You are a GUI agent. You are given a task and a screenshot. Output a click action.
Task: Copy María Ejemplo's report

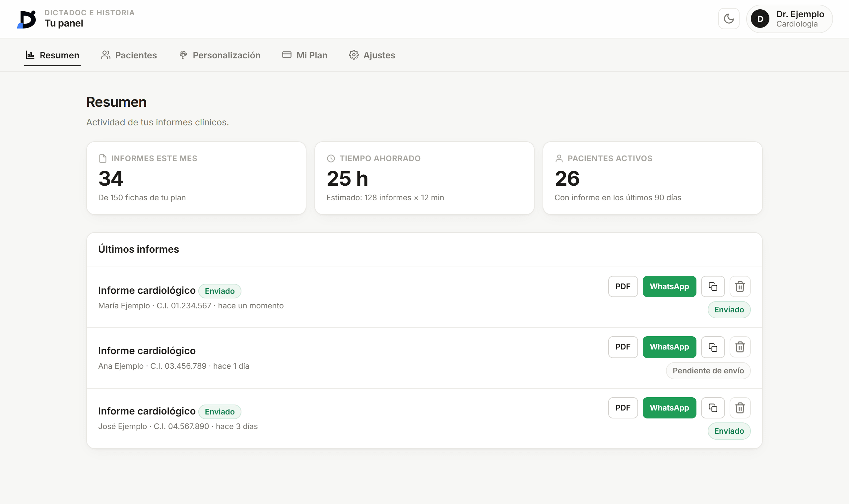tap(713, 286)
